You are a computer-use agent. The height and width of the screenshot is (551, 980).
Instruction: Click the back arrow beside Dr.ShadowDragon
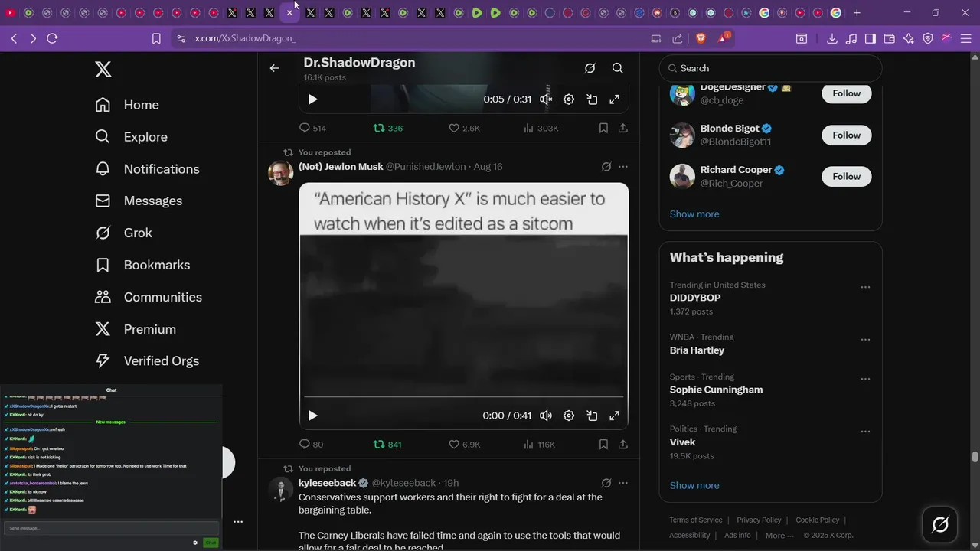(274, 68)
